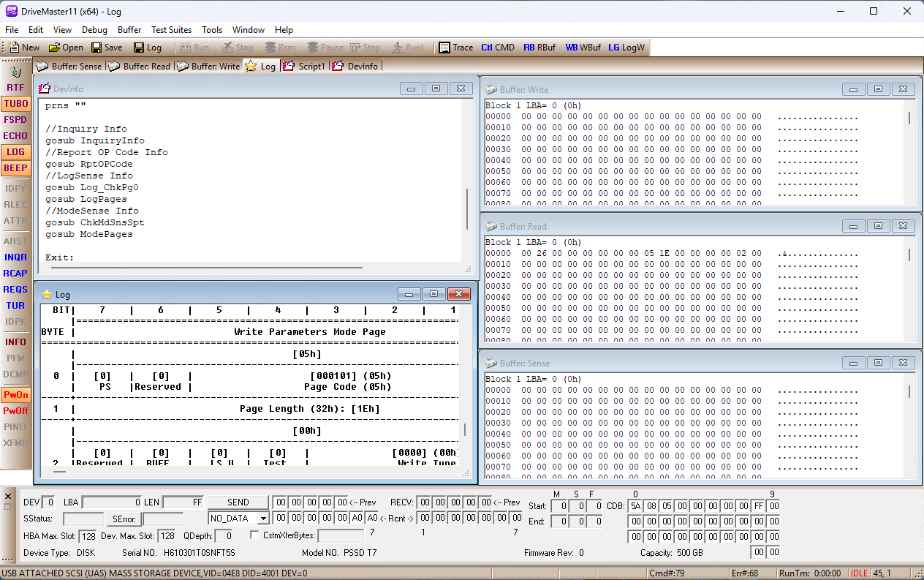Switch to the Buffer: Write tab

pos(208,66)
